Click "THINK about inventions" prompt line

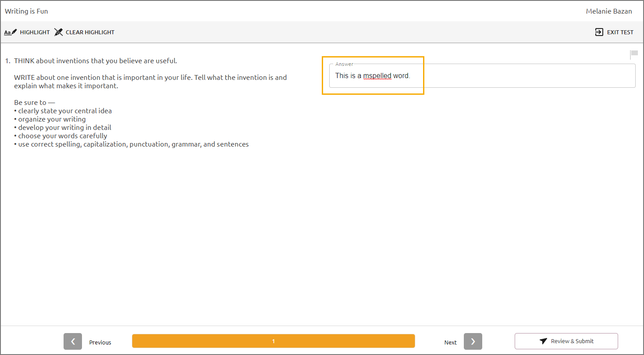pyautogui.click(x=96, y=61)
